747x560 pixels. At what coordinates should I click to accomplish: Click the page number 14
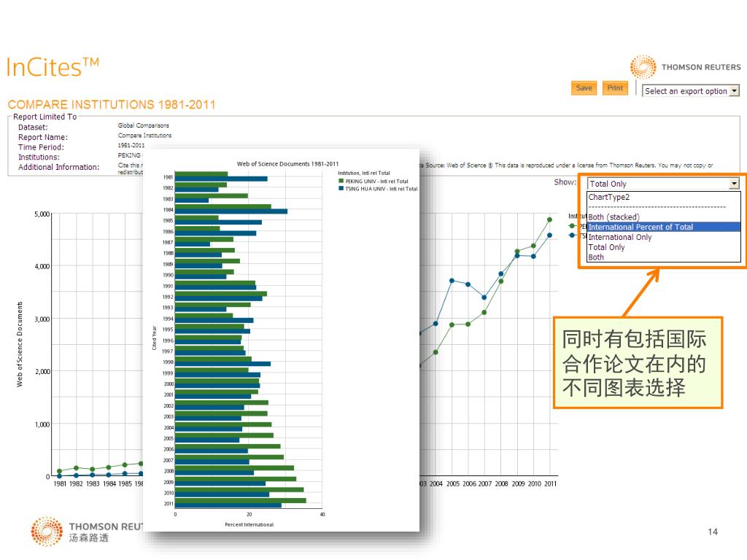[x=713, y=532]
